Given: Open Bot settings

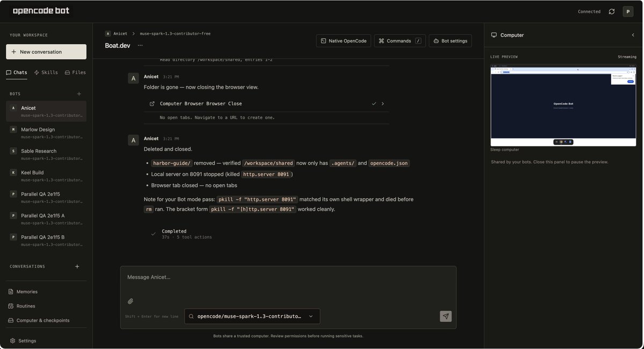Looking at the screenshot, I should 450,41.
